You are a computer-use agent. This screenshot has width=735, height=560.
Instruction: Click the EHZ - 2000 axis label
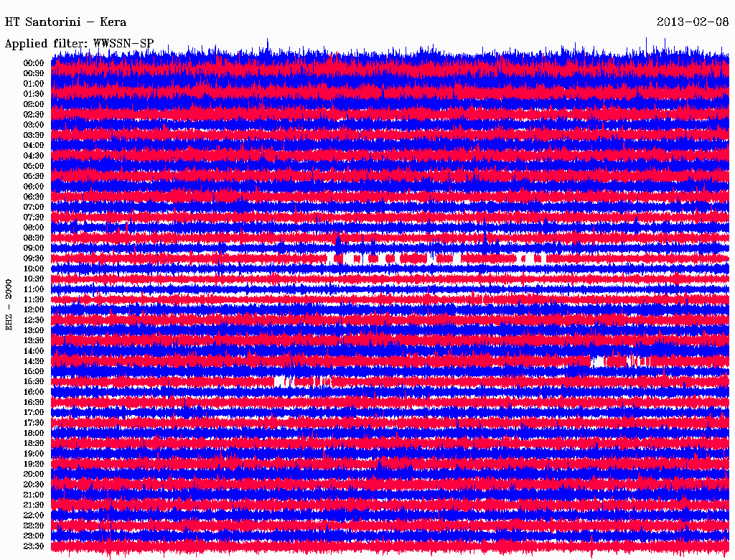[x=9, y=305]
